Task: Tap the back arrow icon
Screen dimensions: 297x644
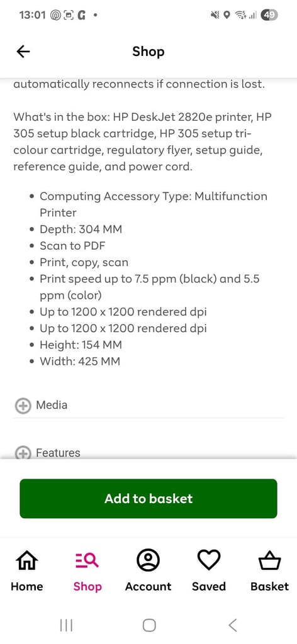Action: pos(23,52)
